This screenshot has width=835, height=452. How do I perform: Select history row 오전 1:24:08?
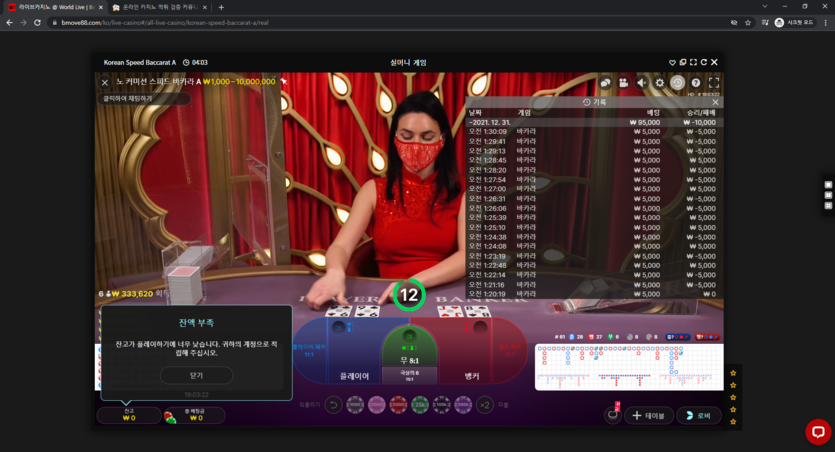(592, 246)
